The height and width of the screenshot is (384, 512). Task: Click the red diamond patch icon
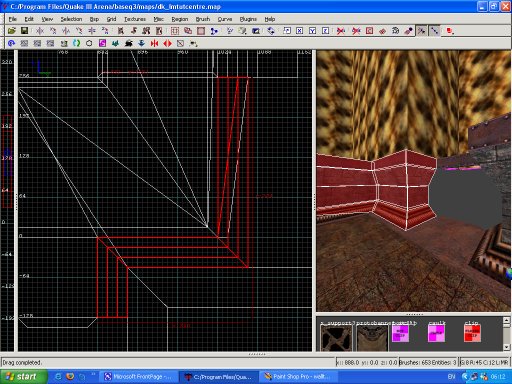click(382, 31)
